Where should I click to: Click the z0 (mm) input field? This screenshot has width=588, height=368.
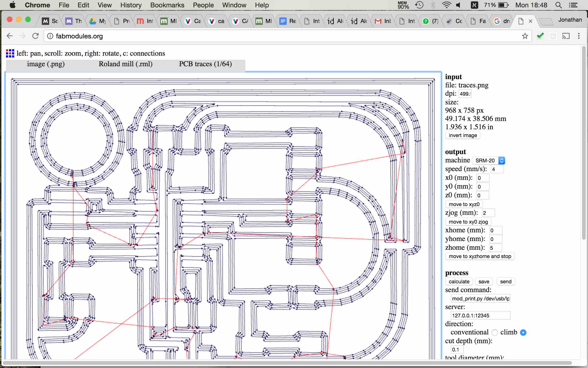[482, 195]
